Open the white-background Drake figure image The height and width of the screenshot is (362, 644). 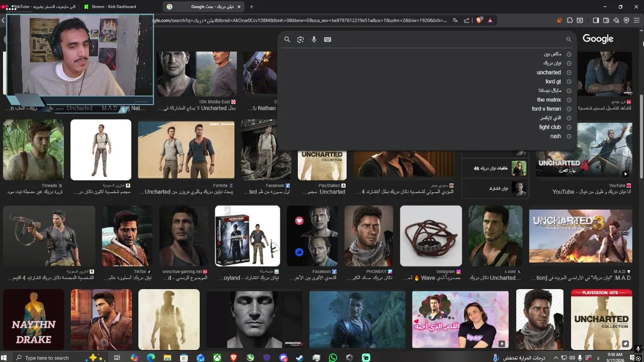point(101,150)
